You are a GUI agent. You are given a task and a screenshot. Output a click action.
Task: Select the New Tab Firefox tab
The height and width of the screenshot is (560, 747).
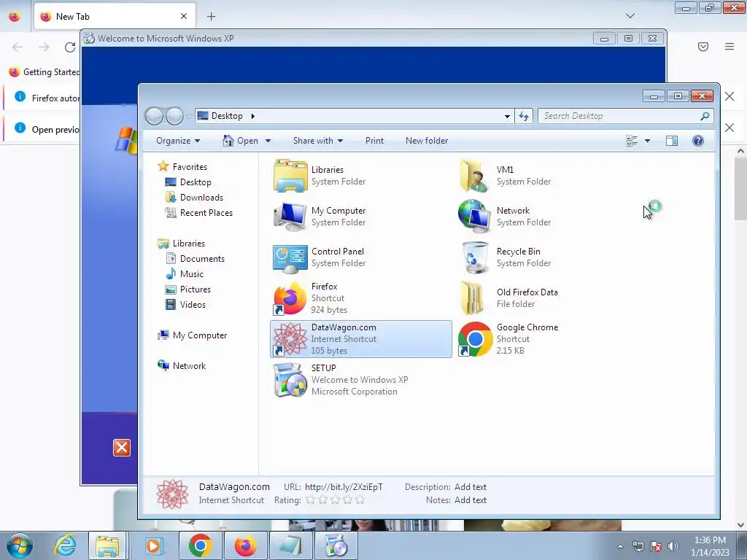pyautogui.click(x=115, y=16)
